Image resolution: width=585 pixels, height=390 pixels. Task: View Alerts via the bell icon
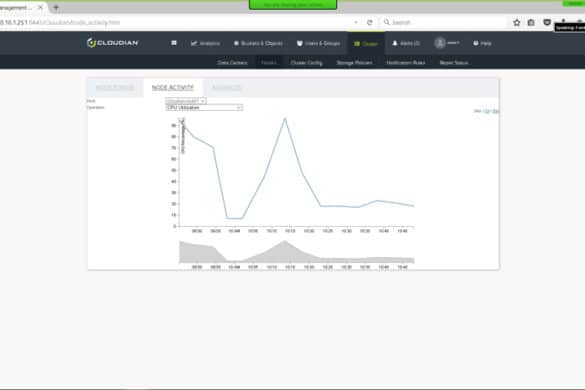(406, 43)
